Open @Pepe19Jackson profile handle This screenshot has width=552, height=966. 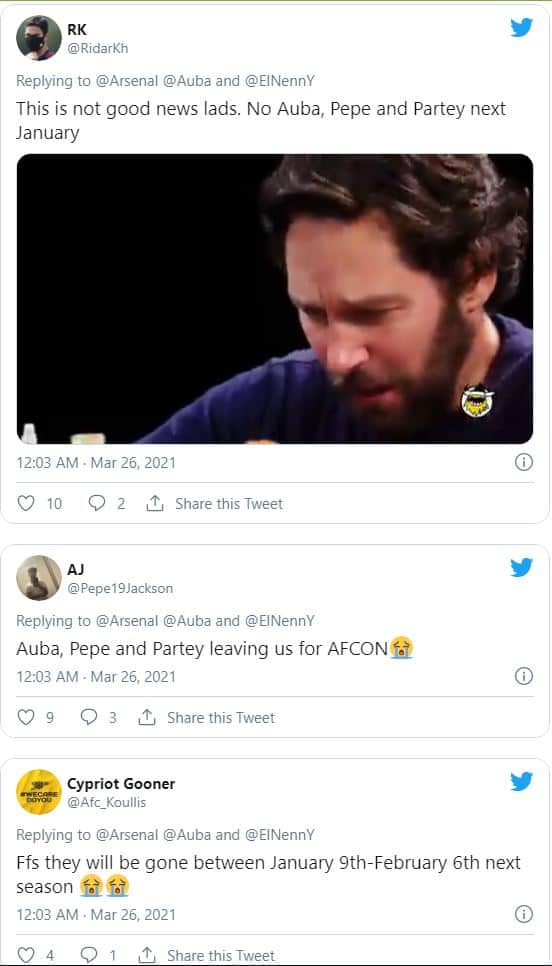(x=120, y=588)
